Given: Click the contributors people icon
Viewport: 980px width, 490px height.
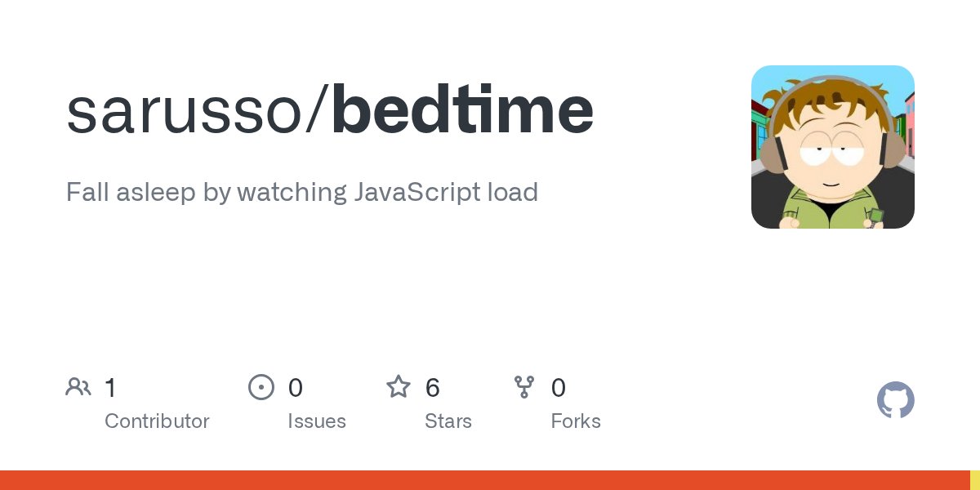Looking at the screenshot, I should click(78, 386).
